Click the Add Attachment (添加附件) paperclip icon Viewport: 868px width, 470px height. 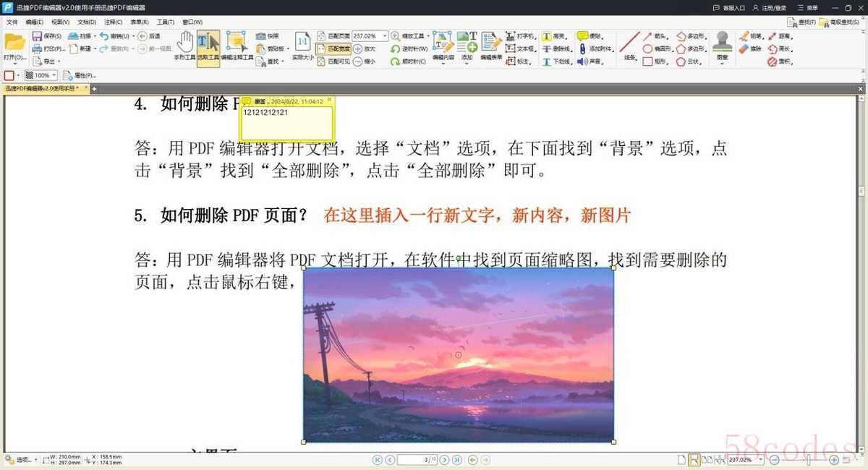click(x=582, y=48)
